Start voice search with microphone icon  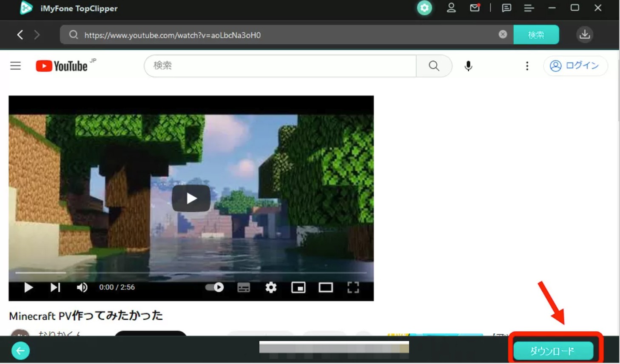(x=468, y=65)
